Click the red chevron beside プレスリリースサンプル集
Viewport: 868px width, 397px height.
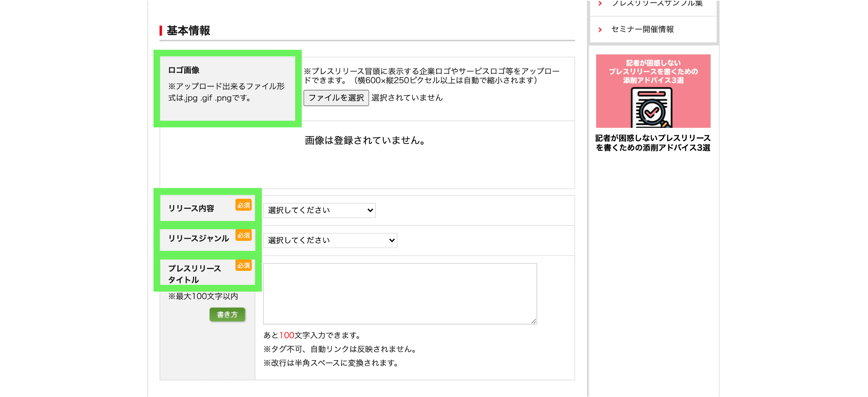coord(600,3)
